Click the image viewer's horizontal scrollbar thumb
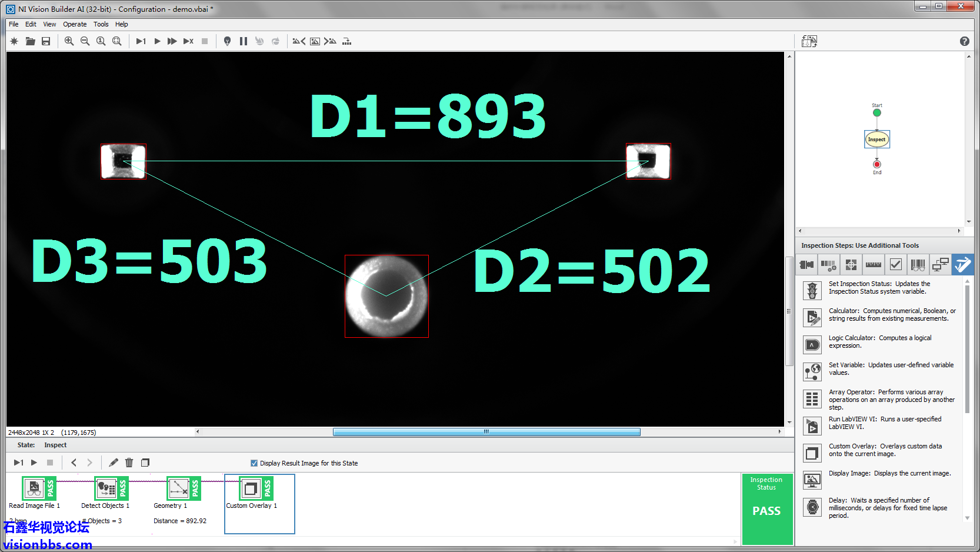Viewport: 980px width, 552px height. pos(486,432)
